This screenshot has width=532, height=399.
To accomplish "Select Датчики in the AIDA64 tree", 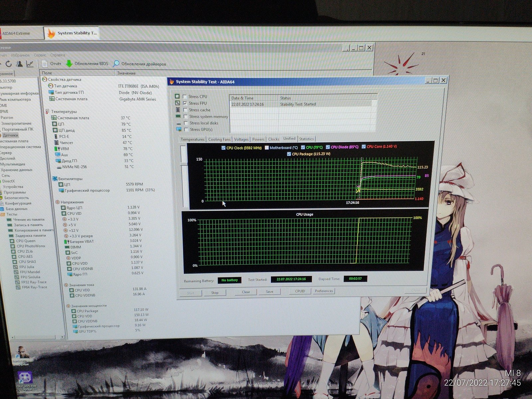I will (10, 135).
